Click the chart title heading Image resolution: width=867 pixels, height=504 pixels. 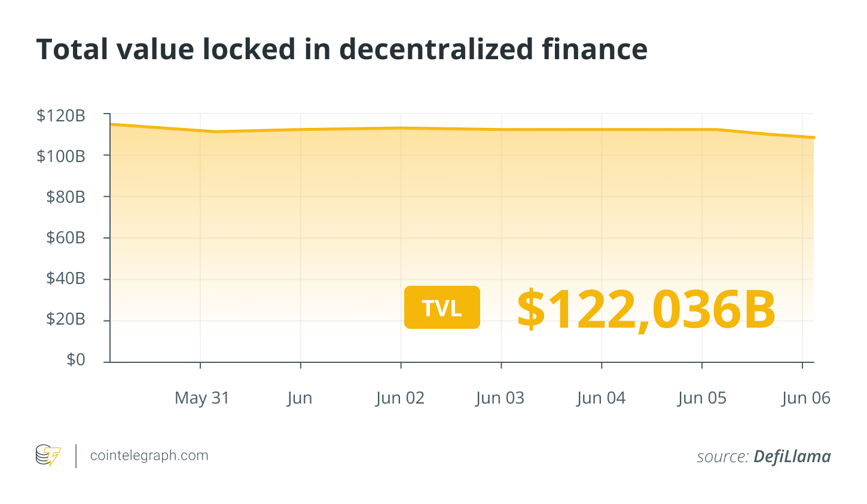[x=342, y=49]
